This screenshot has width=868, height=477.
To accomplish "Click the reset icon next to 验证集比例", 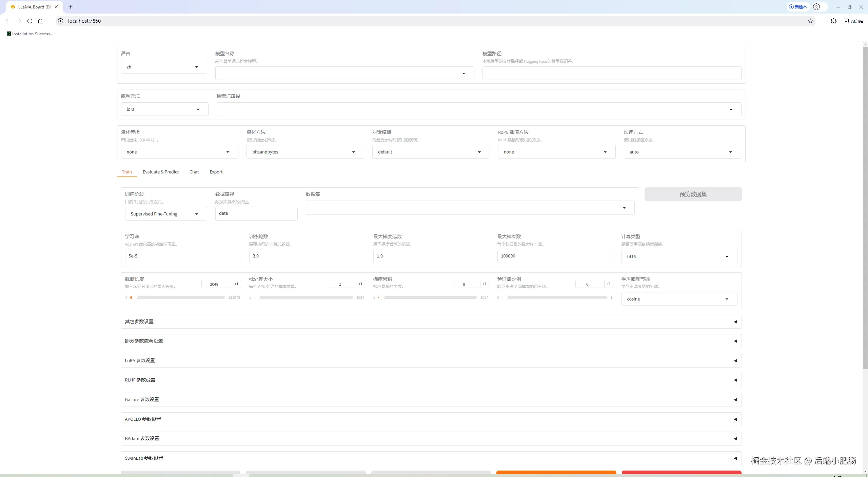I will click(609, 284).
